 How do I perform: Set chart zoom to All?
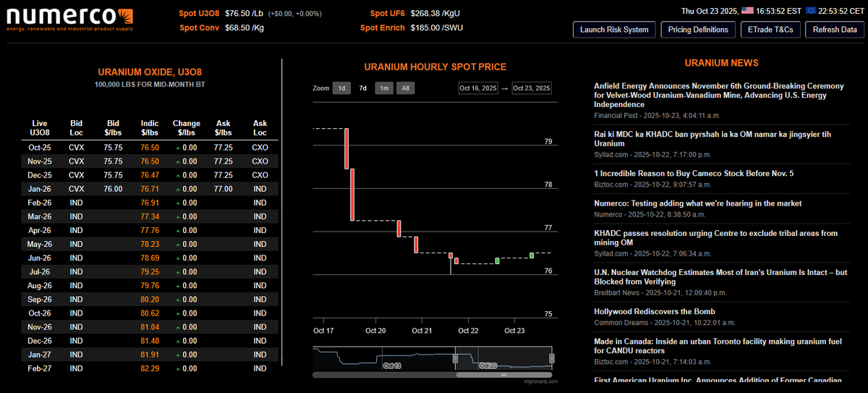(x=406, y=88)
